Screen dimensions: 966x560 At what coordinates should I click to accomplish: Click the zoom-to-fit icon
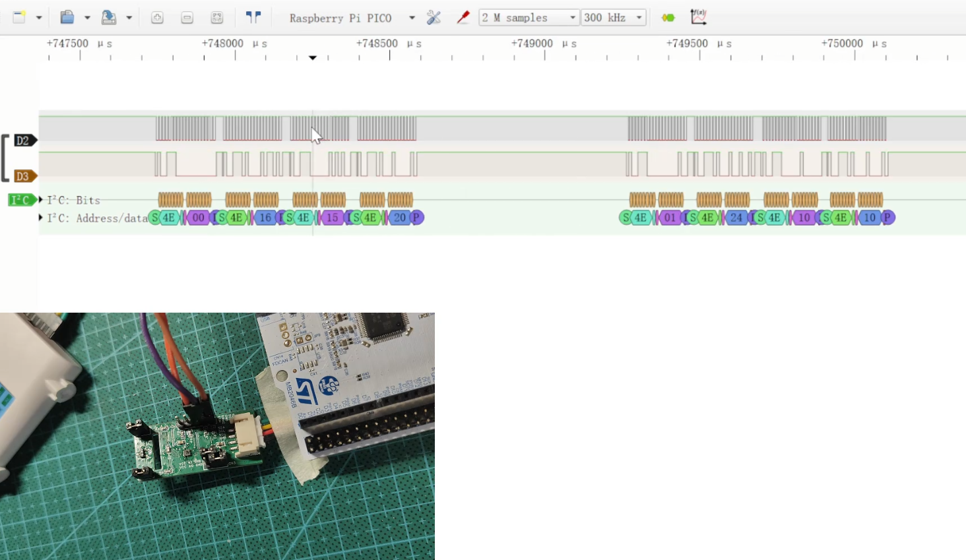pos(217,18)
